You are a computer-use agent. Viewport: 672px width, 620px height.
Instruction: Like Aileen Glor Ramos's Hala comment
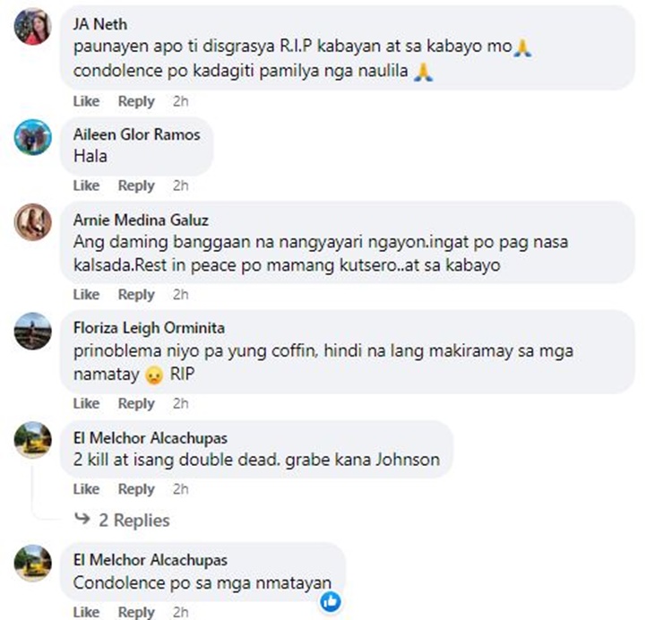point(86,185)
